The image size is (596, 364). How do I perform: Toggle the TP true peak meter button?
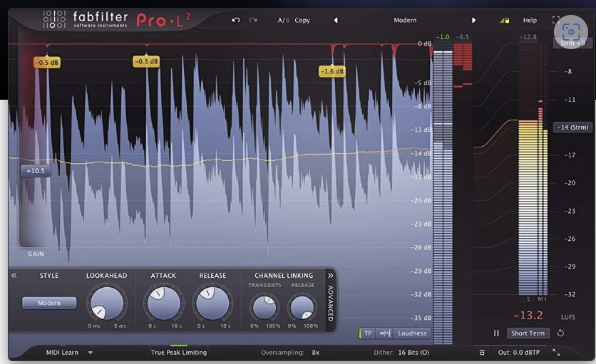point(368,333)
